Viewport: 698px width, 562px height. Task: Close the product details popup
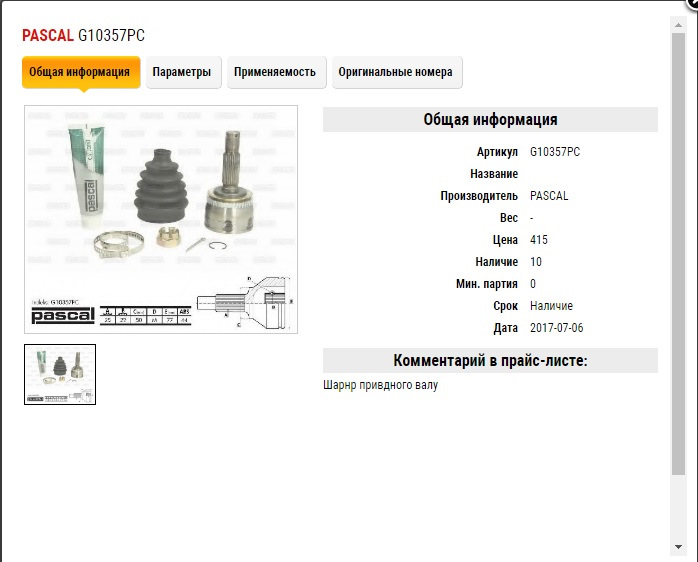pos(693,4)
